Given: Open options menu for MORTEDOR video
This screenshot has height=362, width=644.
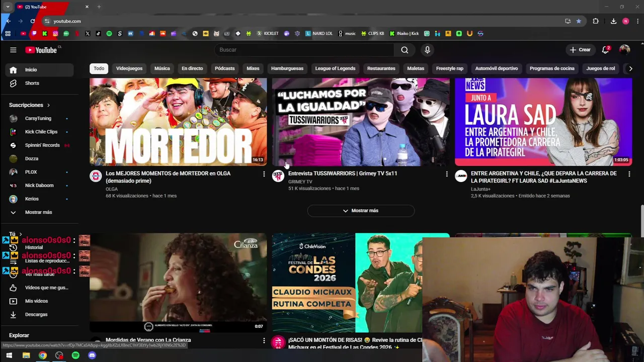Looking at the screenshot, I should [x=264, y=174].
